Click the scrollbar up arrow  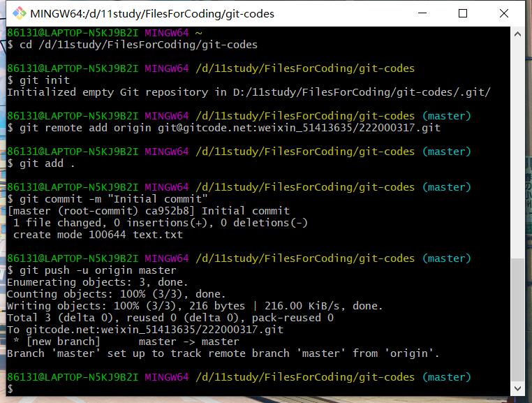pos(517,34)
